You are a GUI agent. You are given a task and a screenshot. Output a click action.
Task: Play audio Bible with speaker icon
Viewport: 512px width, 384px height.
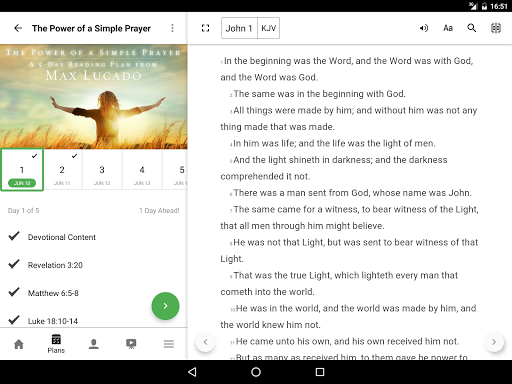click(x=424, y=28)
